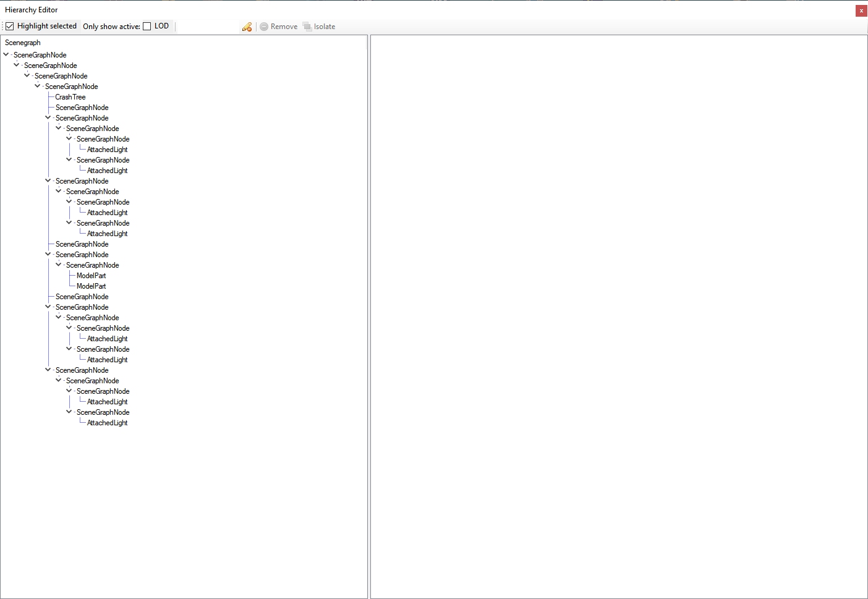The height and width of the screenshot is (599, 868).
Task: Click the Scenegraph header label
Action: 23,43
